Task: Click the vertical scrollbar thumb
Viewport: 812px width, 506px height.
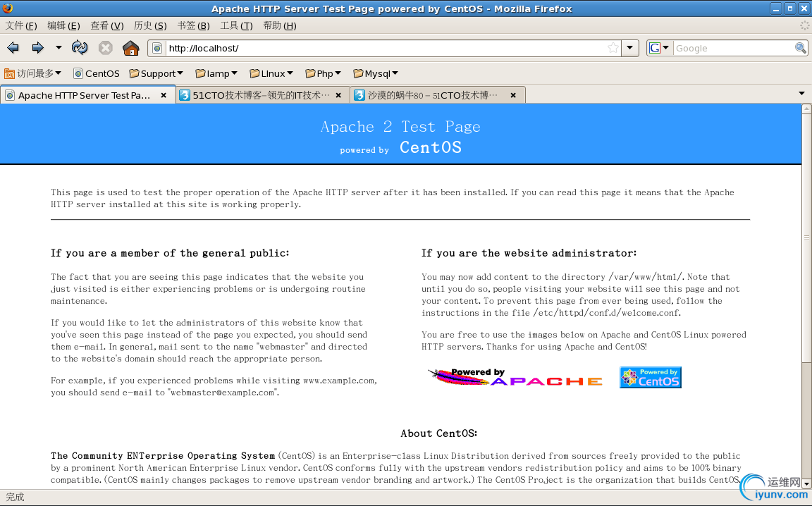Action: point(806,238)
